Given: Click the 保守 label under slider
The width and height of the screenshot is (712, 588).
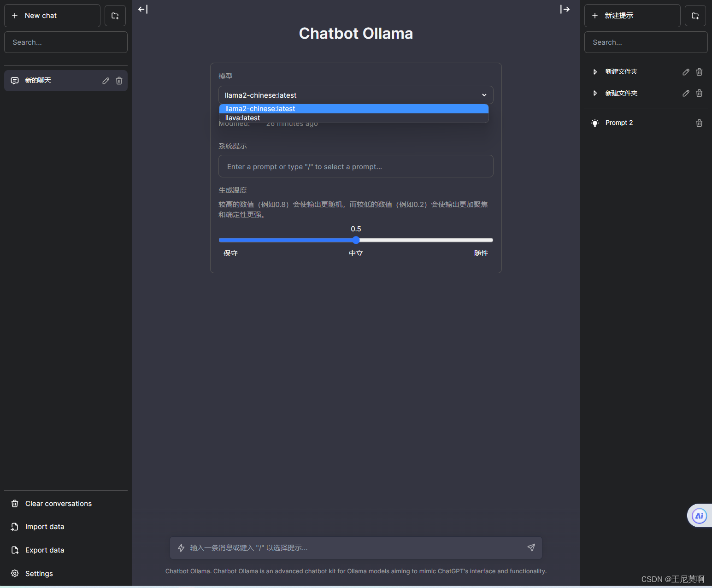Looking at the screenshot, I should 230,253.
